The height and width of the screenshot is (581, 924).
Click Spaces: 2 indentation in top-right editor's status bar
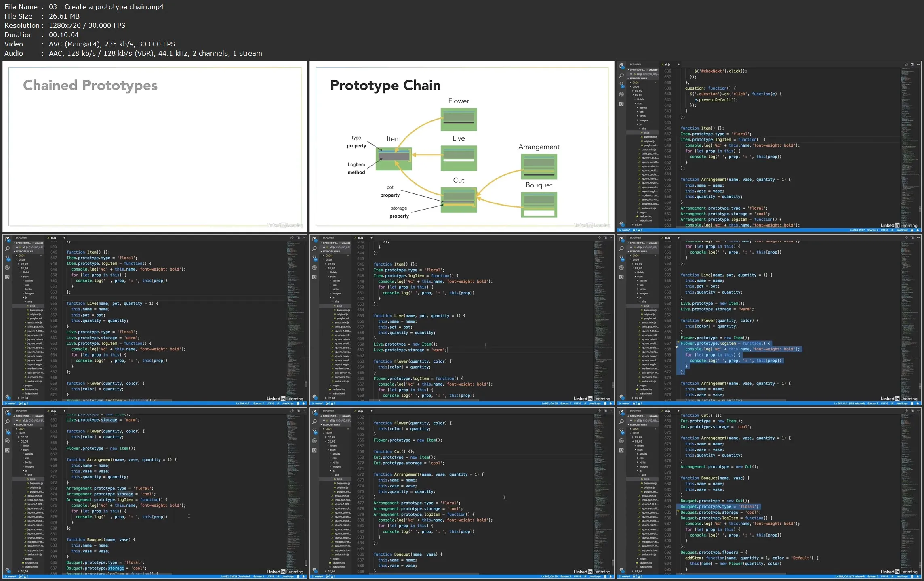point(872,230)
